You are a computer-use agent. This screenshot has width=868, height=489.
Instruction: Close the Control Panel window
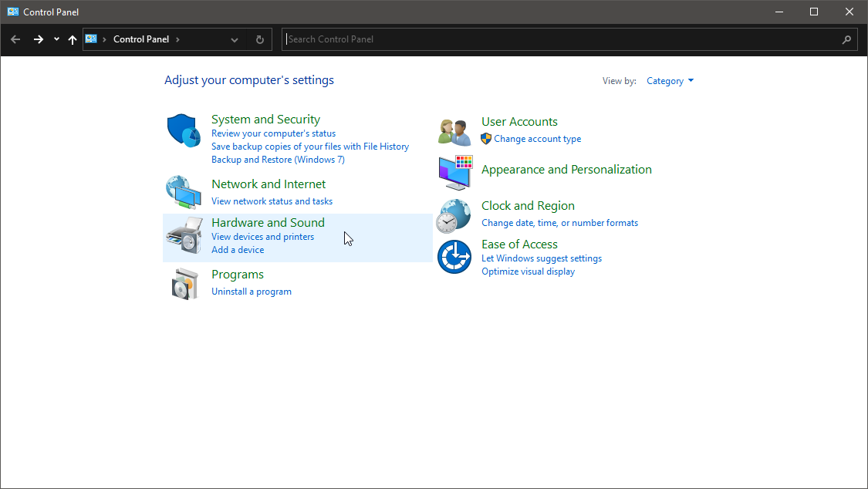tap(849, 12)
